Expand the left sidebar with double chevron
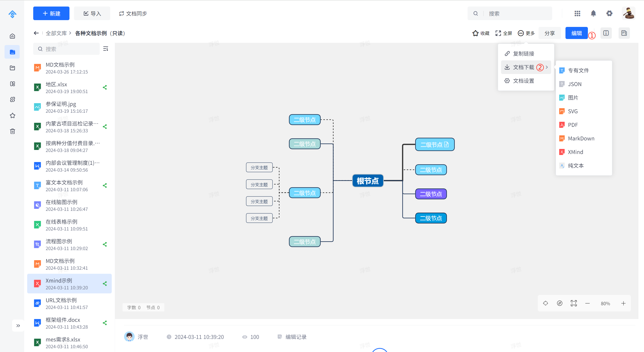Viewport: 644px width, 352px height. 18,326
